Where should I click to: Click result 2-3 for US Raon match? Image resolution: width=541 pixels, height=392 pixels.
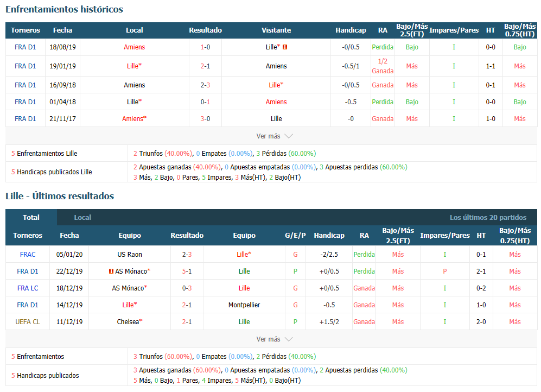point(187,254)
